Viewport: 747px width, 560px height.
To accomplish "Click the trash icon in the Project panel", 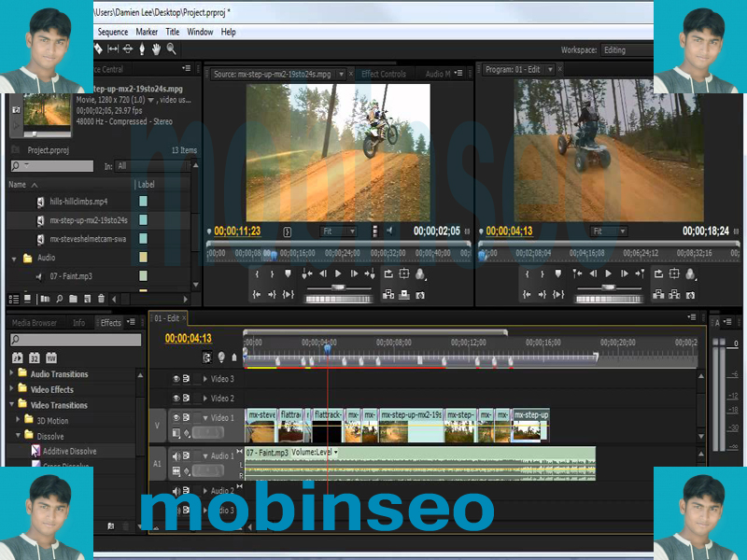I will tap(102, 299).
